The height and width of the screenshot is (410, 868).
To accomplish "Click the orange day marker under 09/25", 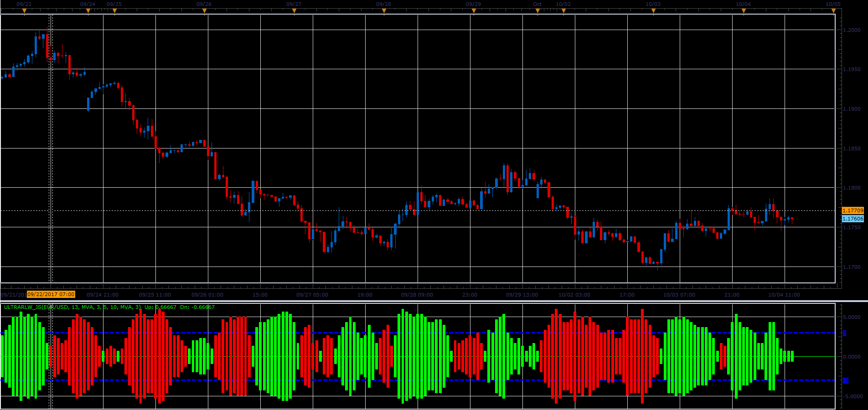I will [x=114, y=11].
